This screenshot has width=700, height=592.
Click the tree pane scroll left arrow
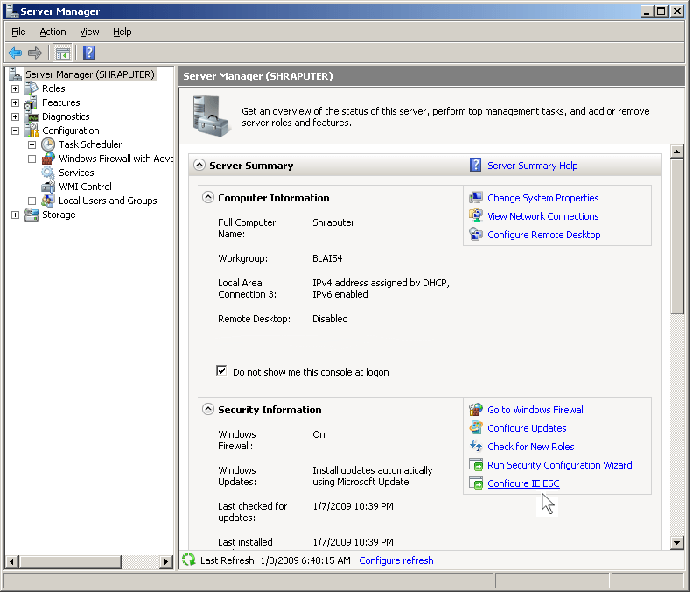(12, 561)
